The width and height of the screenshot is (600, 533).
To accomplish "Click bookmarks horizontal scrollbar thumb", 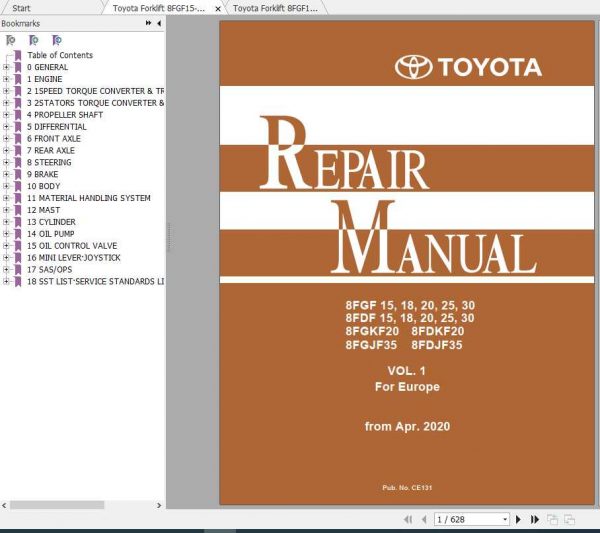I will [x=57, y=505].
